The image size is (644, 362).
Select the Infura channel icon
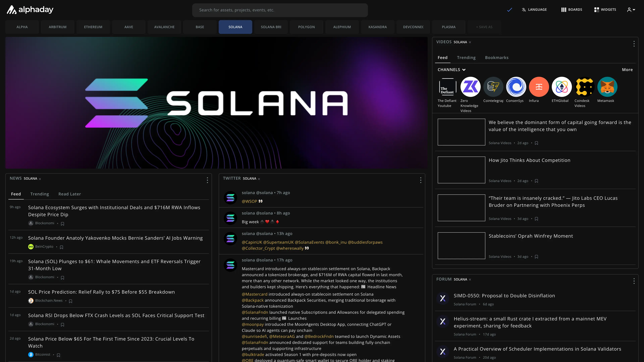pos(539,87)
